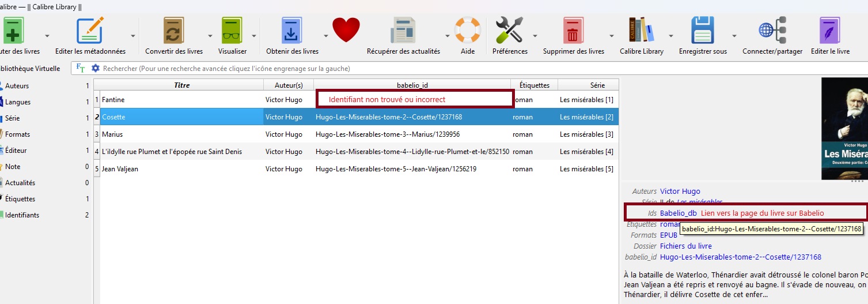Click the Récupérer des actualités newspaper icon

403,30
